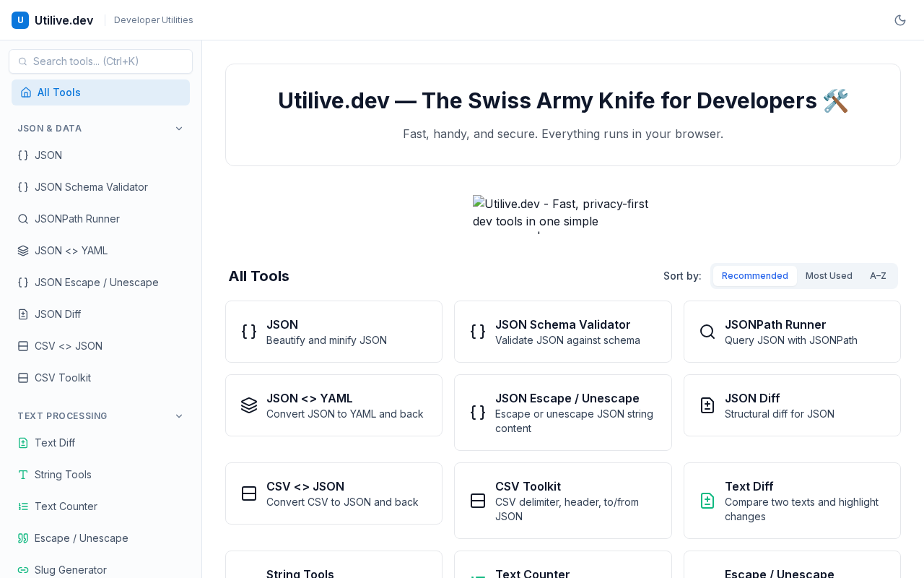Collapse the Text Processing section

point(179,416)
